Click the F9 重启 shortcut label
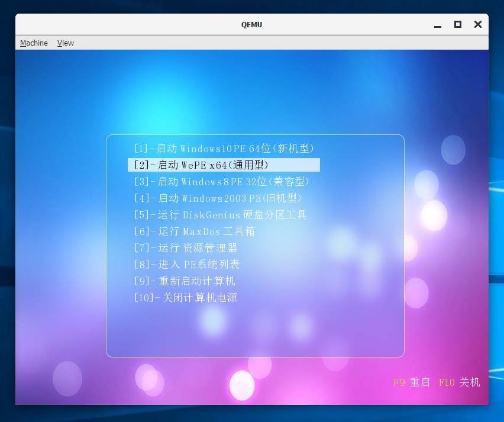Viewport: 504px width, 422px height. click(412, 382)
